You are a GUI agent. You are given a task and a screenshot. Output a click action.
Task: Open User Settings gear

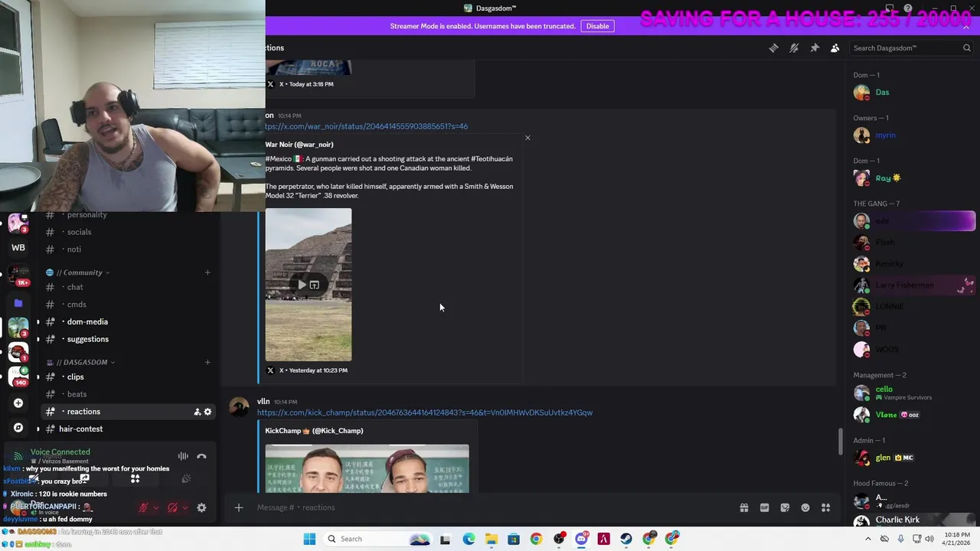tap(201, 507)
